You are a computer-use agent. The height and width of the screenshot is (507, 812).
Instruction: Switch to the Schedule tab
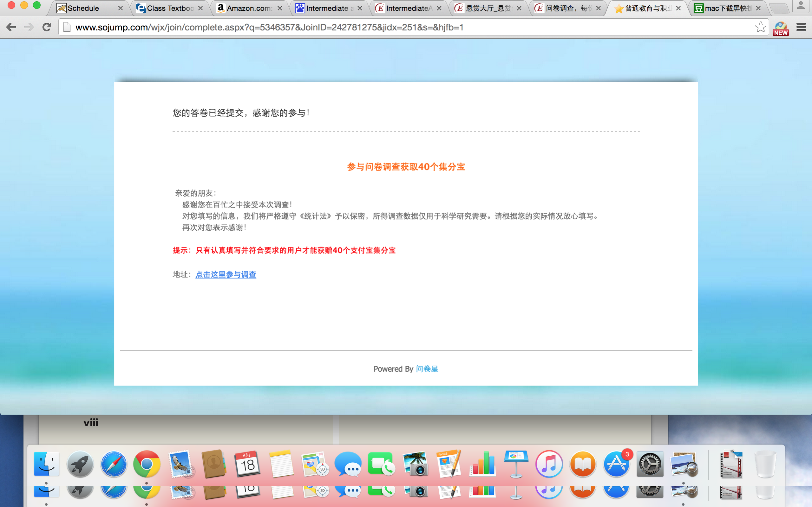click(84, 8)
